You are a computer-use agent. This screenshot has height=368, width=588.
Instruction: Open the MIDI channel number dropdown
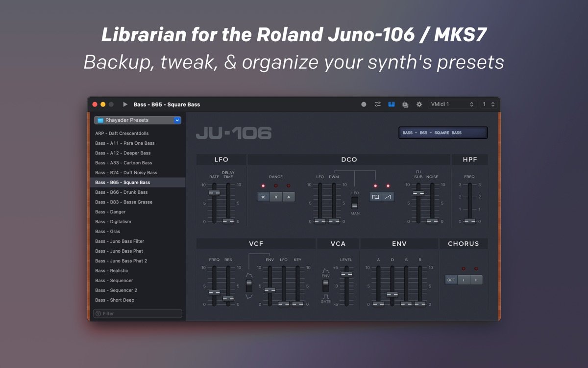(x=488, y=104)
